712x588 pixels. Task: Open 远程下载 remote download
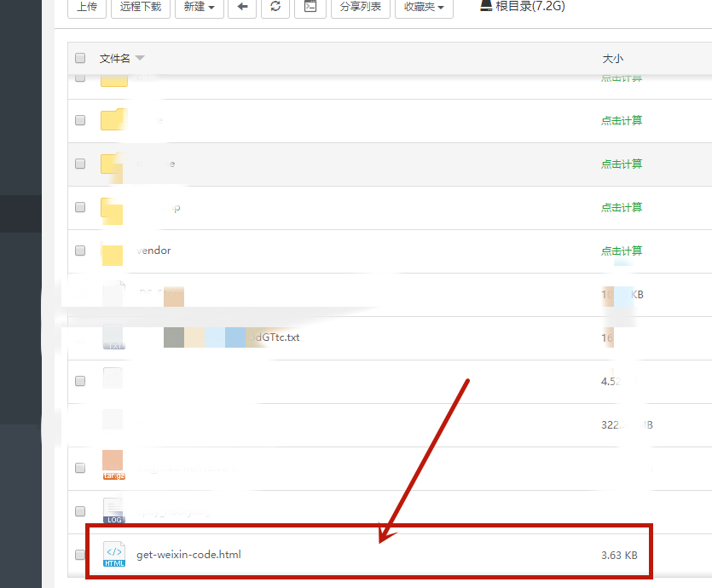coord(141,7)
